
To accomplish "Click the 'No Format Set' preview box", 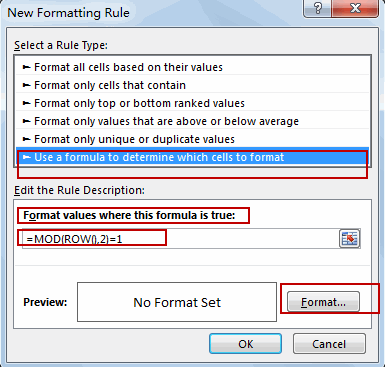I will [177, 302].
